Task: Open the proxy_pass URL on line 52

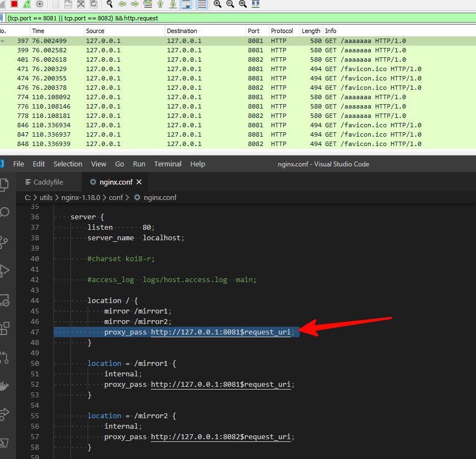Action: click(x=220, y=384)
